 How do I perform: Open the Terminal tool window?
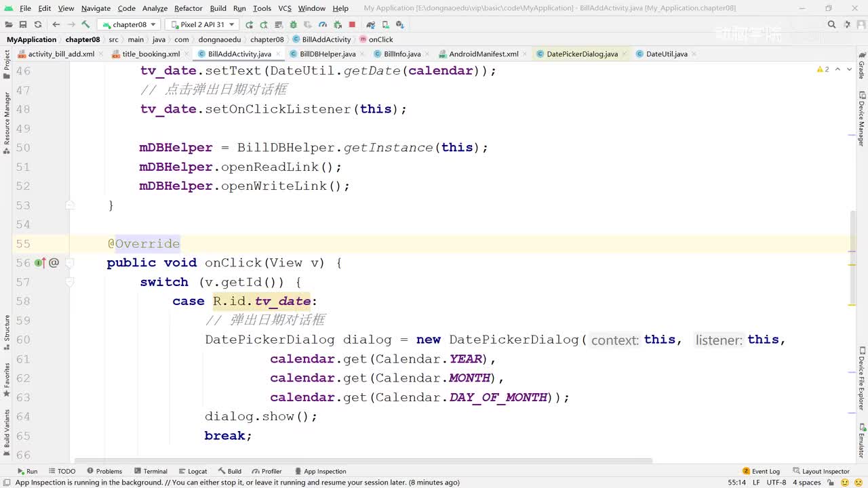pos(151,471)
